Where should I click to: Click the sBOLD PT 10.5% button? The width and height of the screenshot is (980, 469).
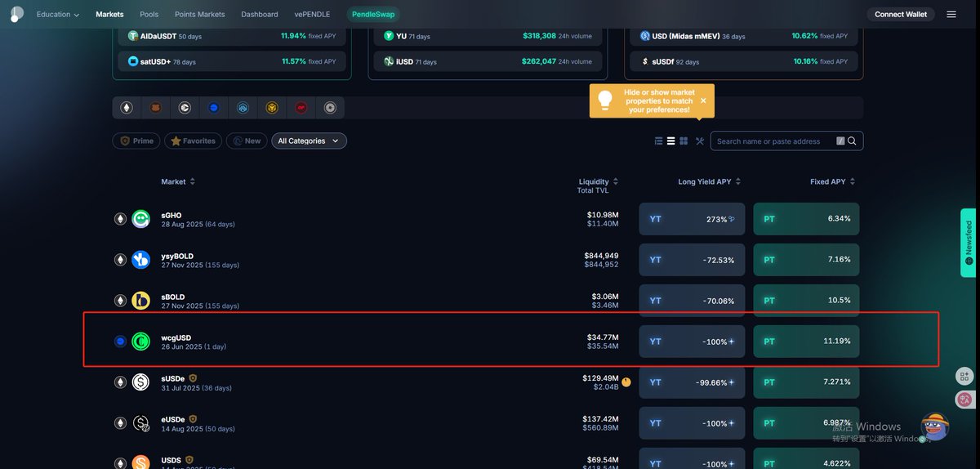click(806, 301)
